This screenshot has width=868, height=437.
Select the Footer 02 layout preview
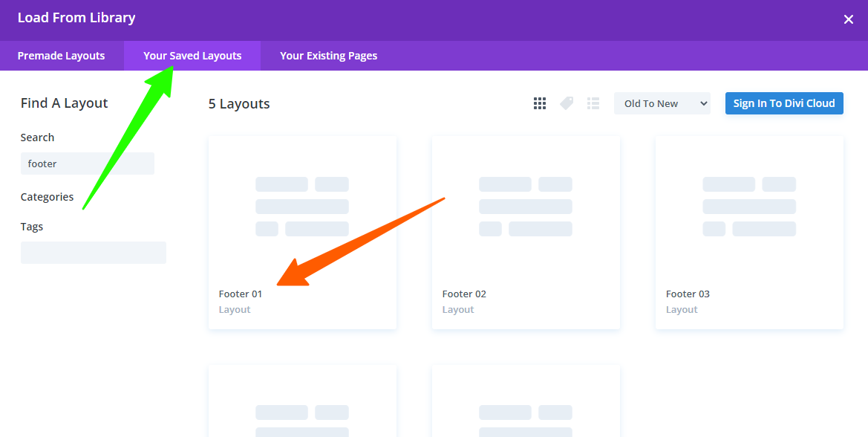click(x=525, y=207)
